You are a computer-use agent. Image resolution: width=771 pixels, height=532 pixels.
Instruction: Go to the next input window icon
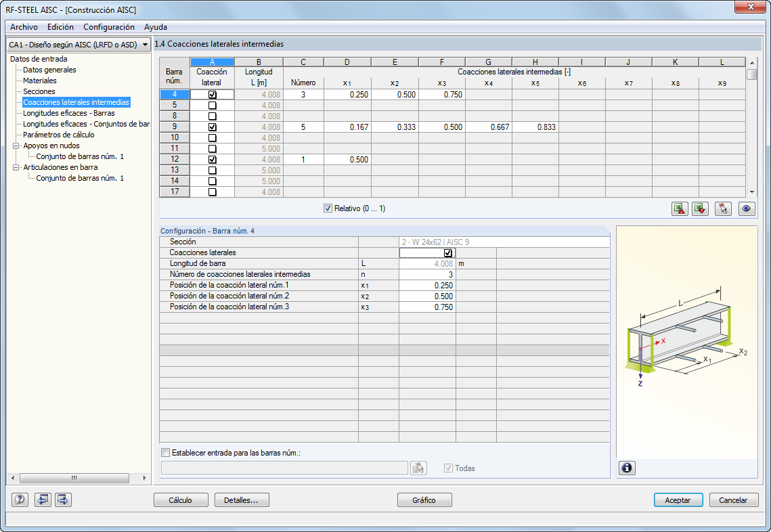click(63, 500)
